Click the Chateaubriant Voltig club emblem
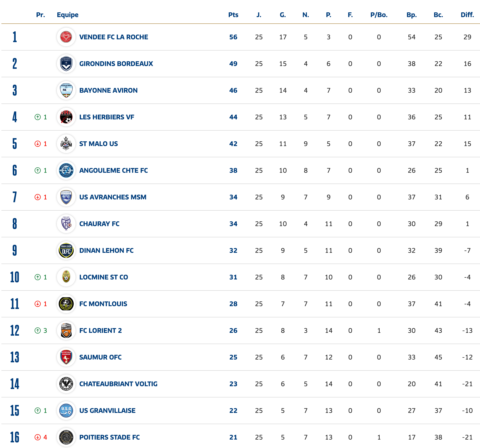The width and height of the screenshot is (480, 448). (66, 384)
